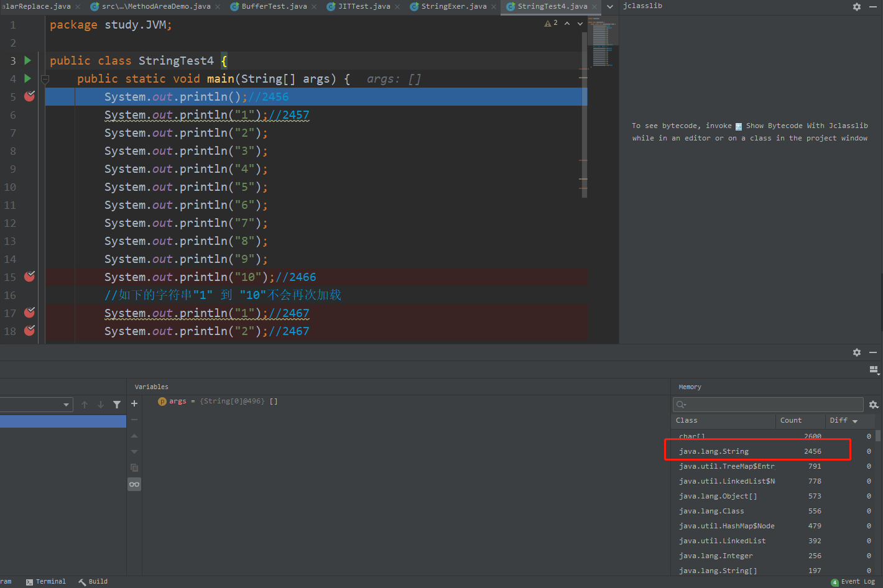Open the Debug tool window settings gear
Viewport: 883px width, 588px height.
click(857, 352)
